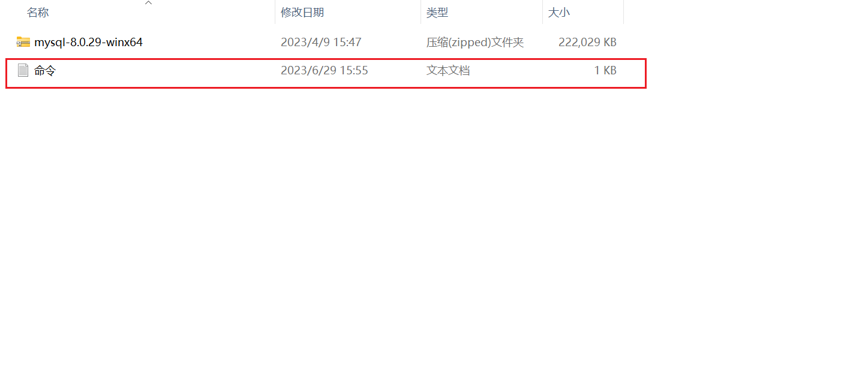Click the 文本文档 type cell
868x383 pixels.
point(448,71)
